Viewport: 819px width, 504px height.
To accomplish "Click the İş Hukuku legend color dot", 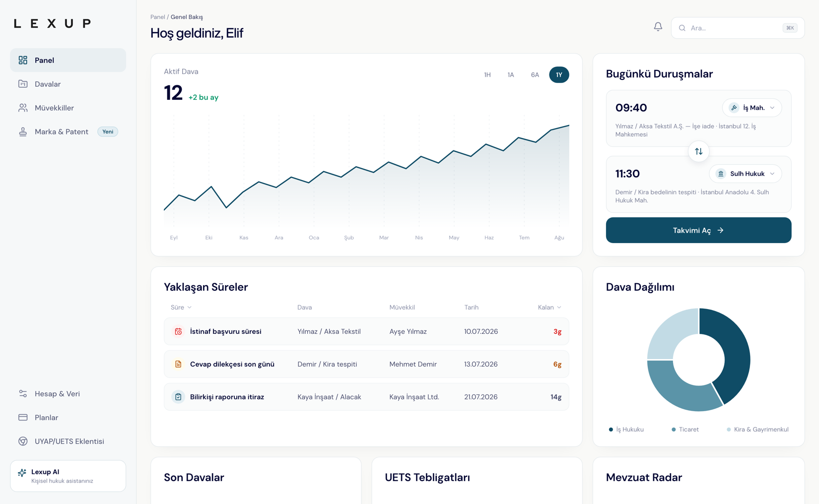I will (x=611, y=430).
